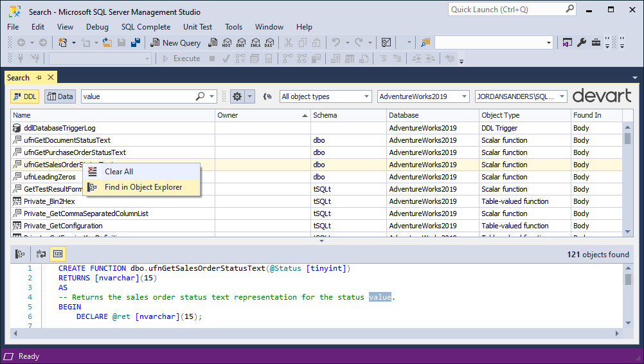Click the Find in Files icon
This screenshot has width=644, height=364.
[x=425, y=42]
